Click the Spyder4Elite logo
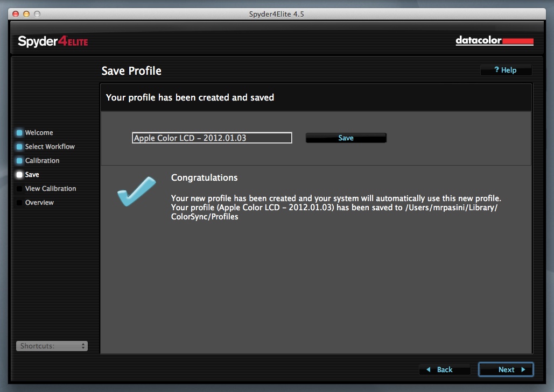This screenshot has width=554, height=392. pyautogui.click(x=53, y=41)
